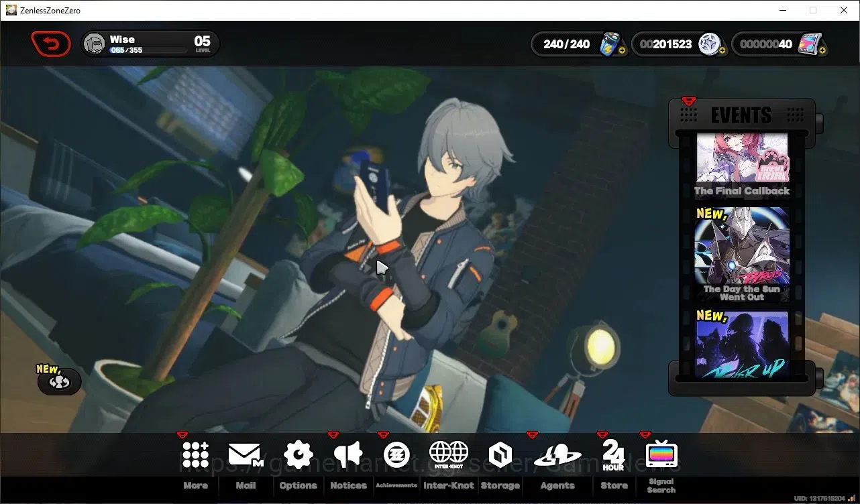The image size is (860, 504).
Task: Open the Achievements medal icon
Action: 396,455
